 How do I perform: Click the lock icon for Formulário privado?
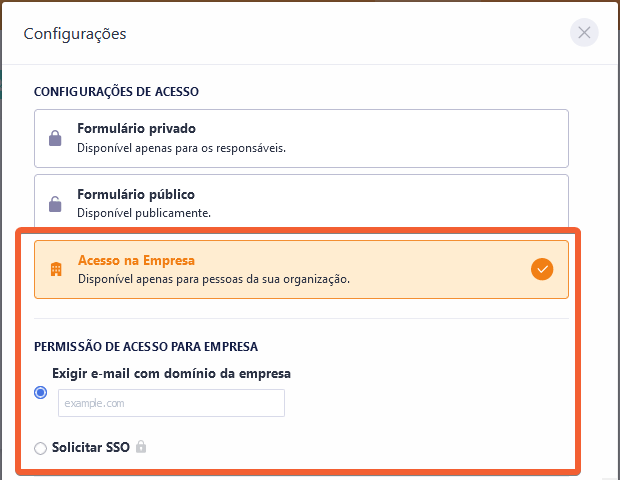pyautogui.click(x=56, y=138)
